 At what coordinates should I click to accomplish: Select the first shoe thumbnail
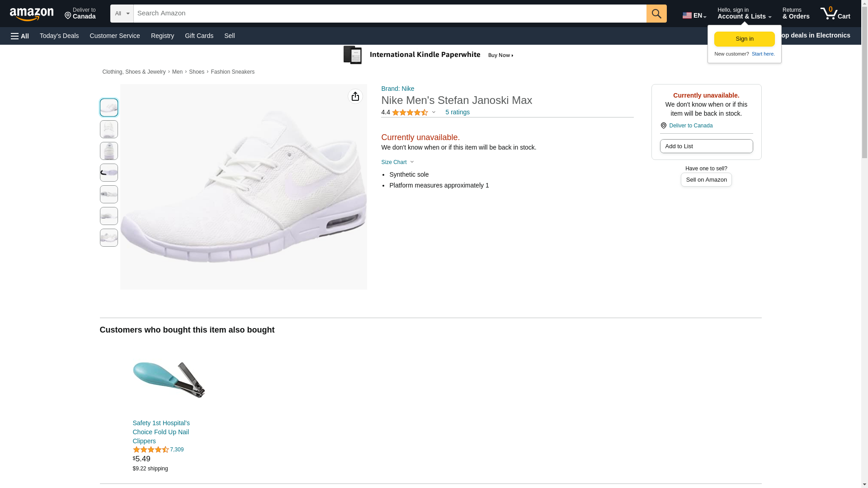click(108, 108)
